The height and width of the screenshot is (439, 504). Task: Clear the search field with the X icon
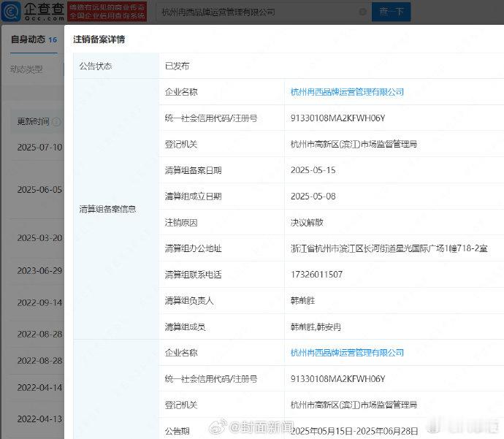click(x=362, y=12)
